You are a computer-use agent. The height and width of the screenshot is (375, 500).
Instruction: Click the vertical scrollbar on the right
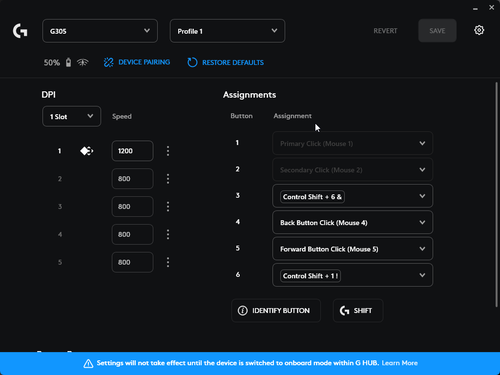pos(496,194)
